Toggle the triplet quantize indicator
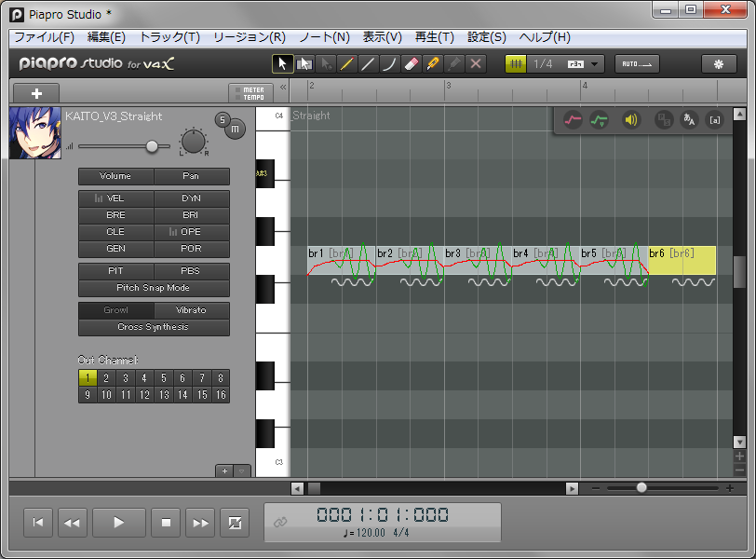Image resolution: width=756 pixels, height=559 pixels. (575, 64)
